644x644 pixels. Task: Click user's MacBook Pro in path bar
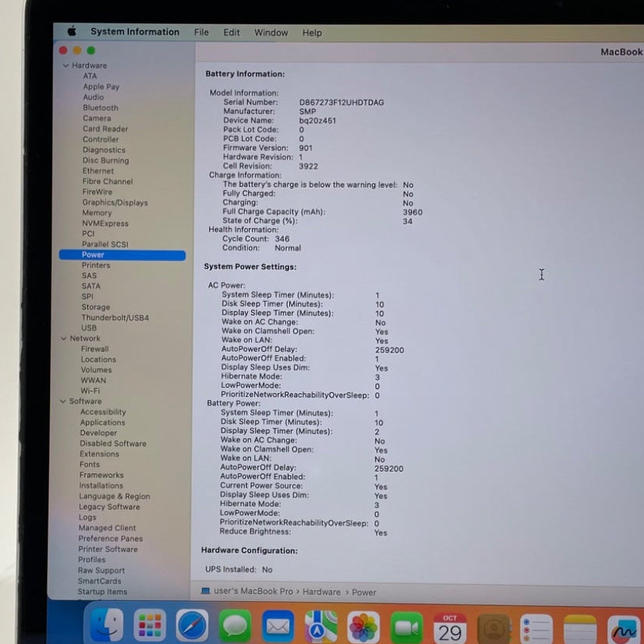point(253,592)
